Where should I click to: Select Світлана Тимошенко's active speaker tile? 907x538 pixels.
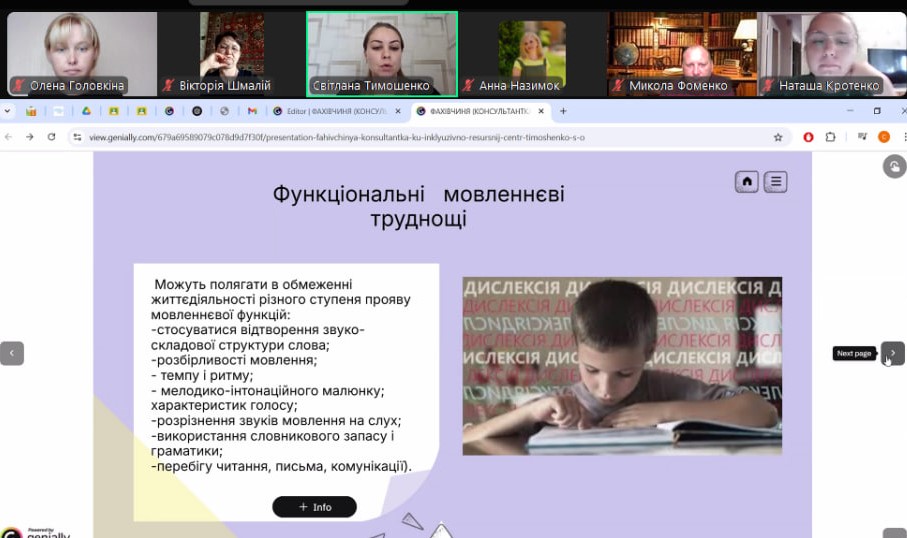click(x=382, y=54)
